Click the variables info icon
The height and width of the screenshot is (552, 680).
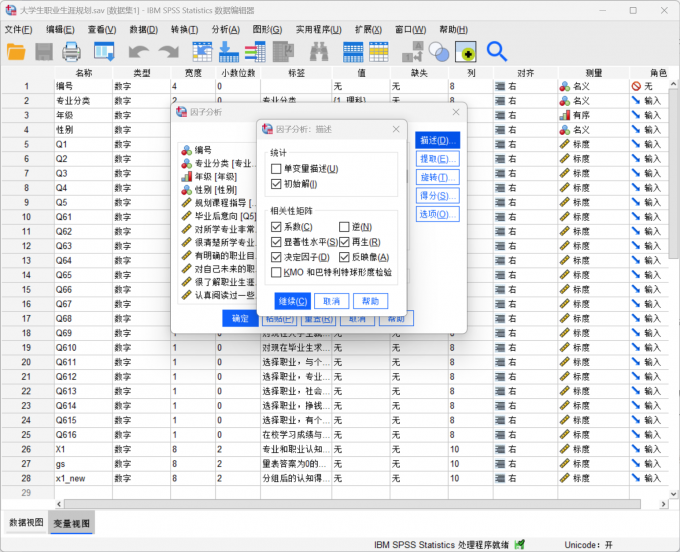255,52
